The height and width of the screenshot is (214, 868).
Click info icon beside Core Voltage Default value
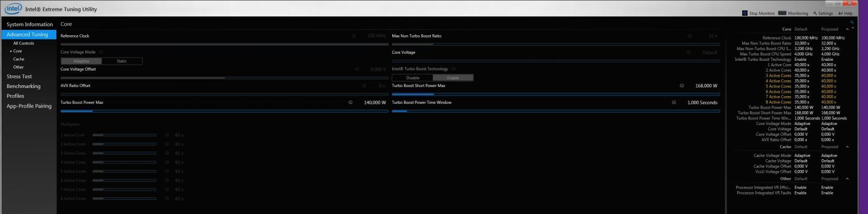coord(688,53)
